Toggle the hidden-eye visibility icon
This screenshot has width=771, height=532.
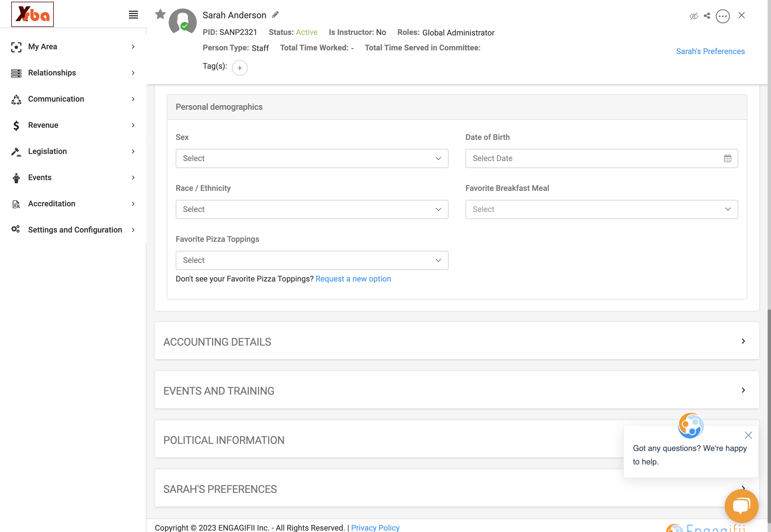(x=694, y=16)
